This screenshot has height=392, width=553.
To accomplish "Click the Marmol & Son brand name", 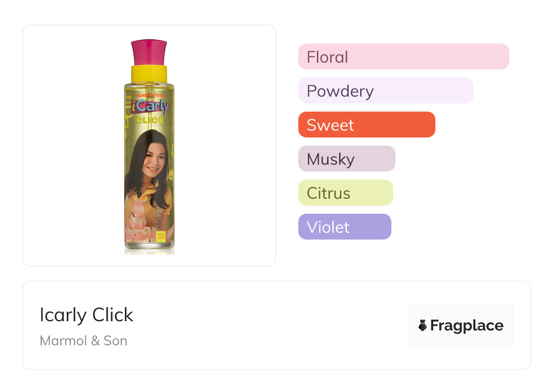I will pyautogui.click(x=84, y=341).
